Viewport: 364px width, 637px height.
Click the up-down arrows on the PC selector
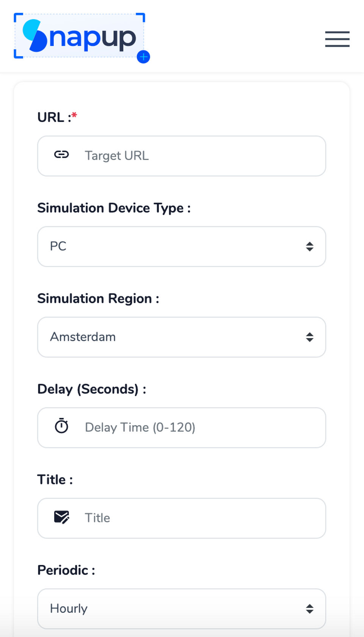pos(310,247)
